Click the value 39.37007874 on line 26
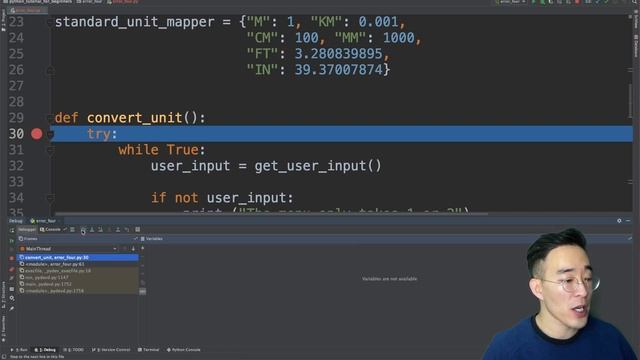Viewport: 640px width, 360px height. click(339, 70)
